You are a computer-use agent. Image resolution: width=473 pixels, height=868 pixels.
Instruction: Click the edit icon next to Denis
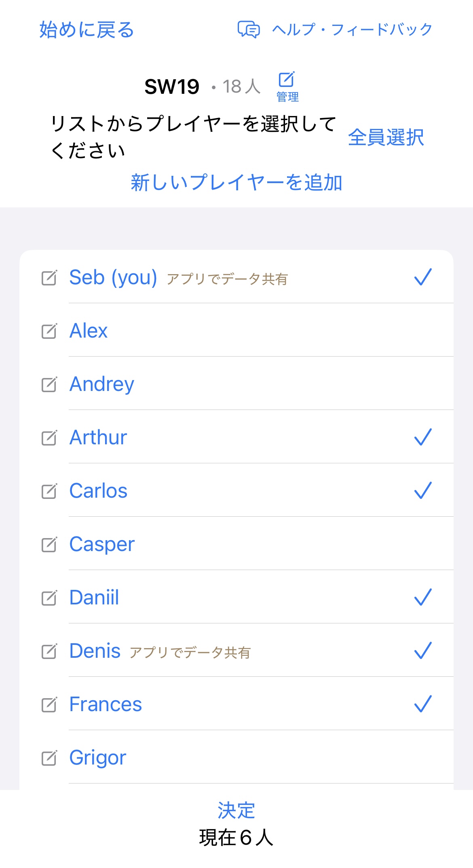(x=49, y=651)
